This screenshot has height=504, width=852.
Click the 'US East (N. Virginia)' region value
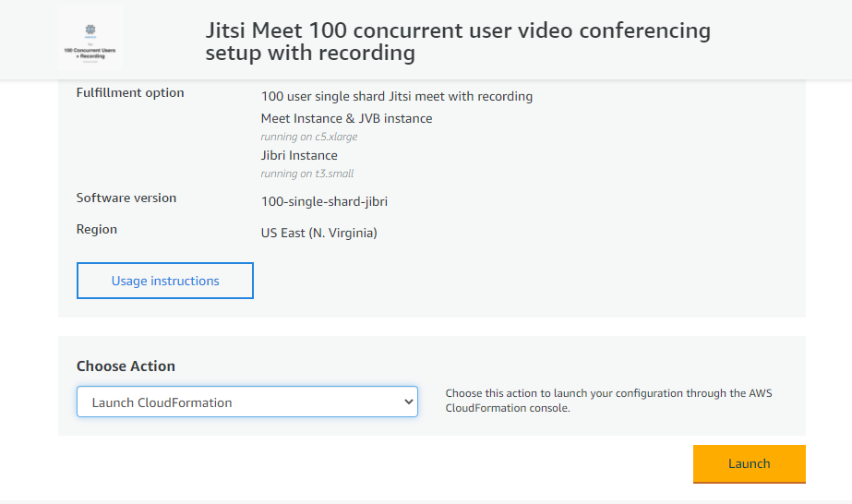[x=318, y=233]
